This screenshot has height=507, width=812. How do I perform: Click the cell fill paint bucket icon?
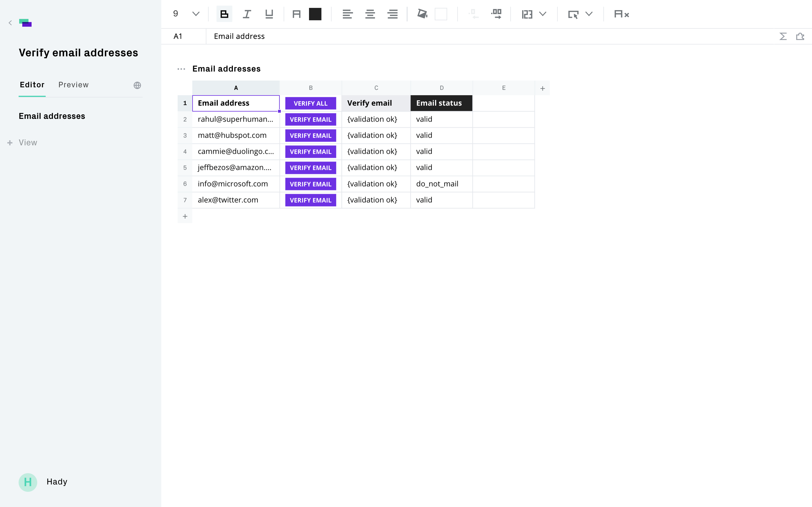(x=422, y=14)
